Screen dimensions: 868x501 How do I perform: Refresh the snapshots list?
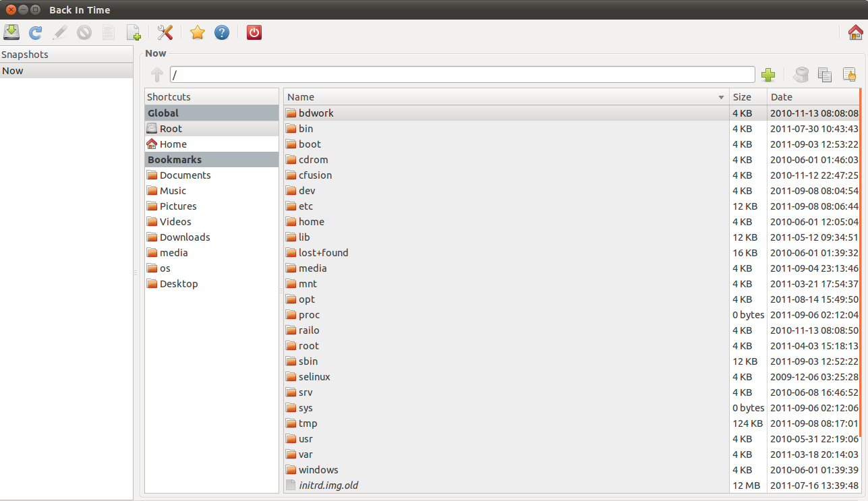pyautogui.click(x=35, y=32)
